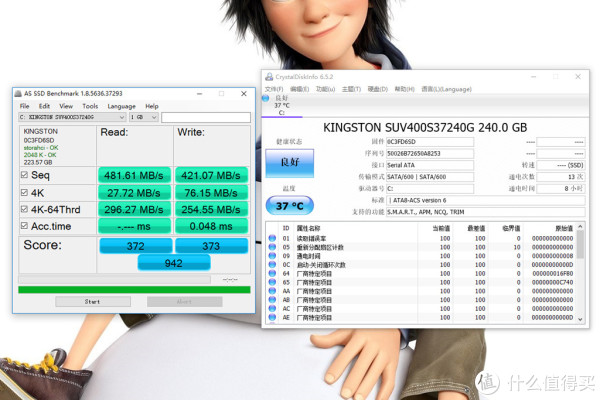
Task: Click status circle for attribute 0C
Action: [272, 264]
